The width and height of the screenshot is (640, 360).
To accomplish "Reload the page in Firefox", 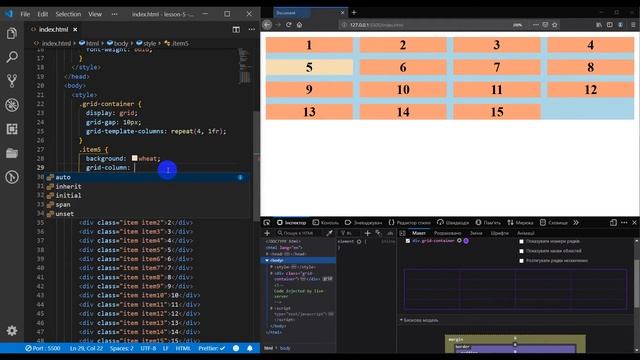I will [x=289, y=24].
